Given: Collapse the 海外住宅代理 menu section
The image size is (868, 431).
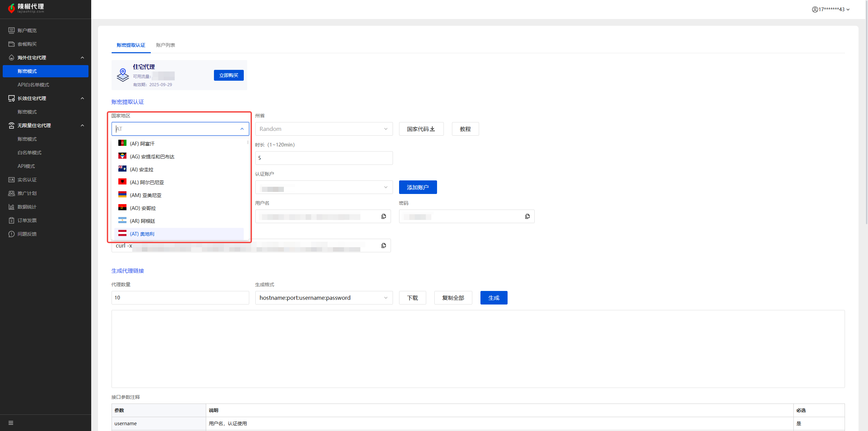Looking at the screenshot, I should 82,58.
